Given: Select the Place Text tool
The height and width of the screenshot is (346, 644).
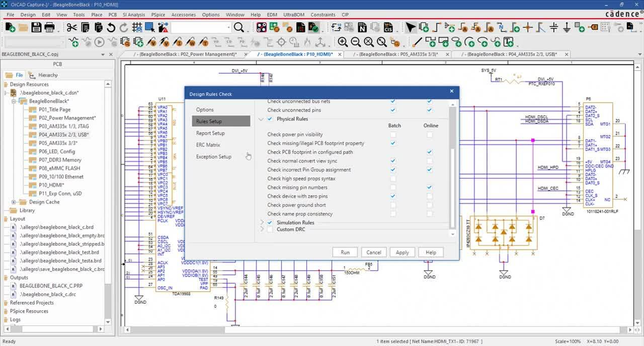Looking at the screenshot, I should click(x=508, y=42).
